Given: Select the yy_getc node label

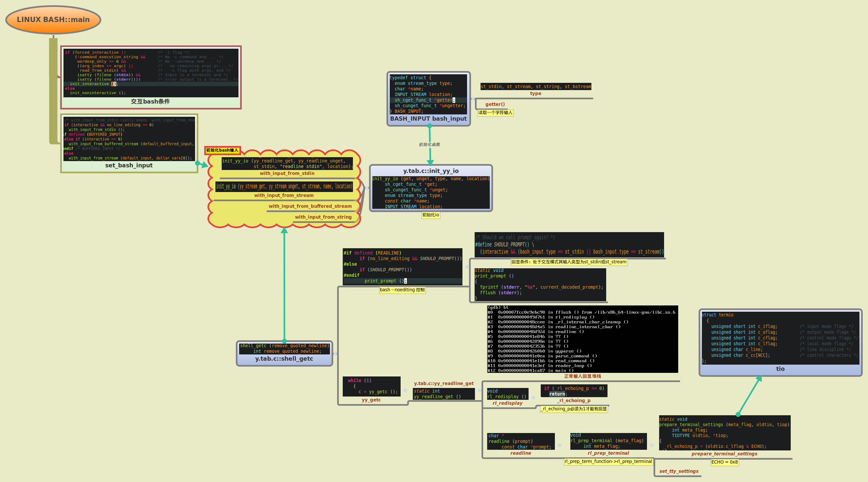Looking at the screenshot, I should pos(371,400).
